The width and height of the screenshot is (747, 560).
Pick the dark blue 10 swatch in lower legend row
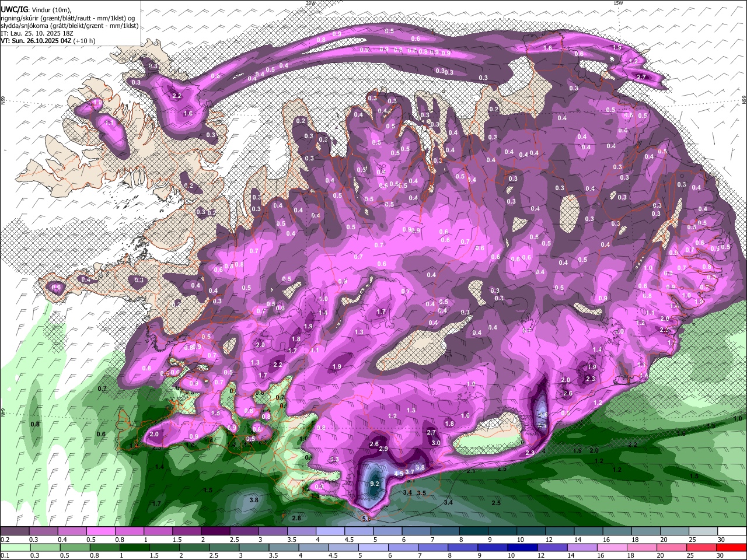tap(522, 548)
